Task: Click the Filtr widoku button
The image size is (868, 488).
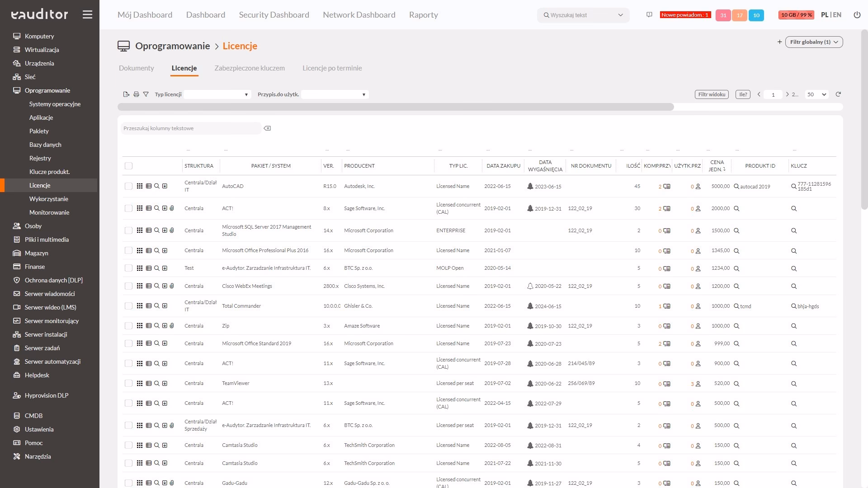Action: point(712,94)
